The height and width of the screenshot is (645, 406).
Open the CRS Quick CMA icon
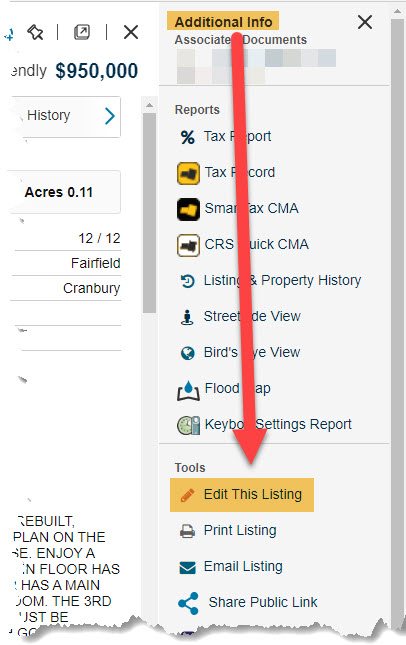tap(188, 245)
